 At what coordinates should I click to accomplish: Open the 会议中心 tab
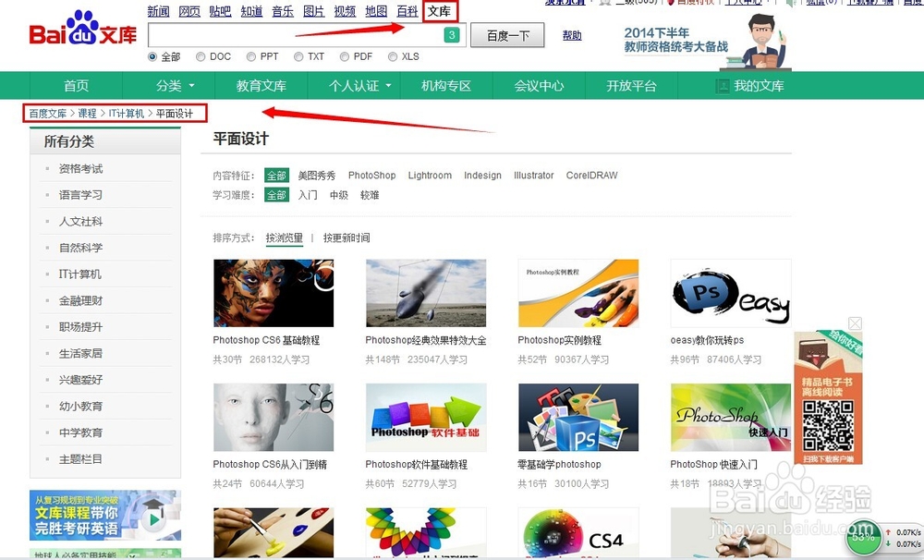(x=539, y=86)
